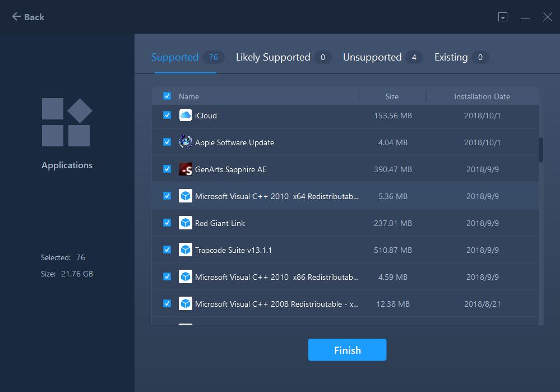Select Microsoft Visual C++ 2008 Redistributable name

[x=277, y=304]
